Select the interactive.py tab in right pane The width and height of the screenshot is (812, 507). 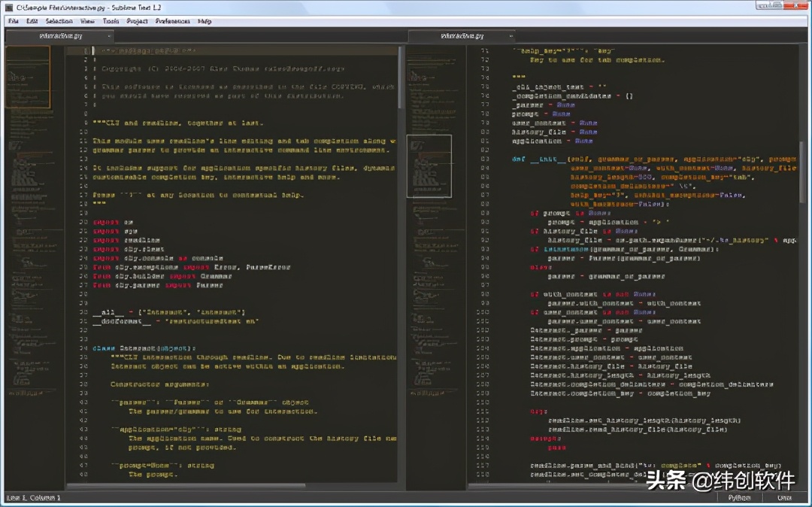462,35
